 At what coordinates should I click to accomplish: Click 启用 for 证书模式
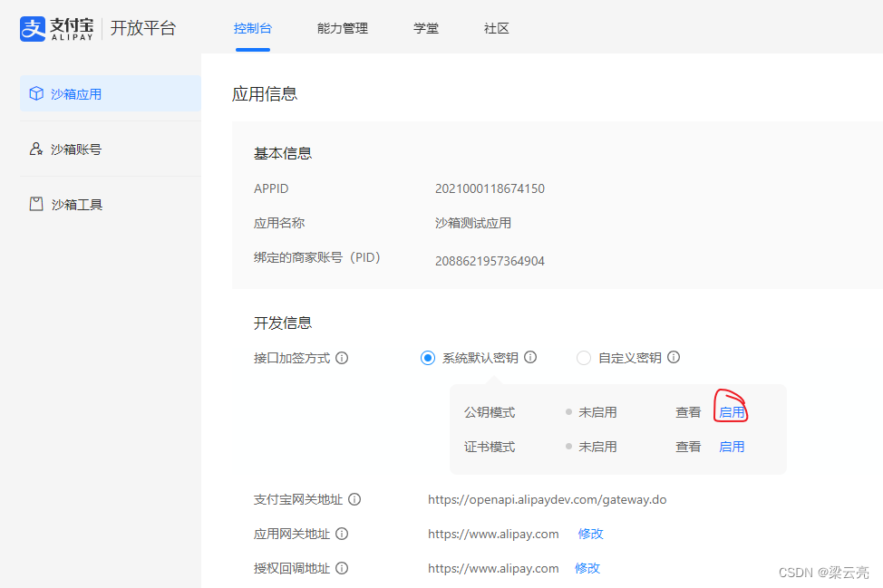coord(732,447)
